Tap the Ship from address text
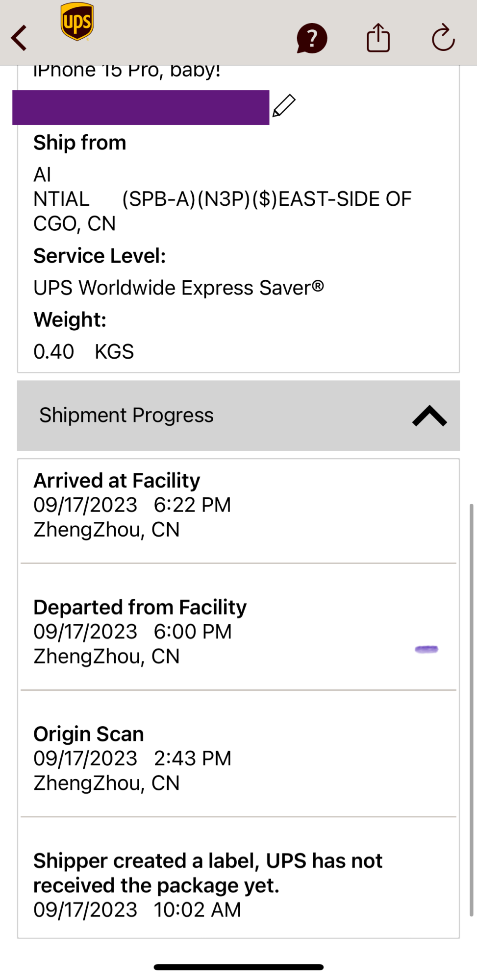The width and height of the screenshot is (477, 980). click(222, 199)
